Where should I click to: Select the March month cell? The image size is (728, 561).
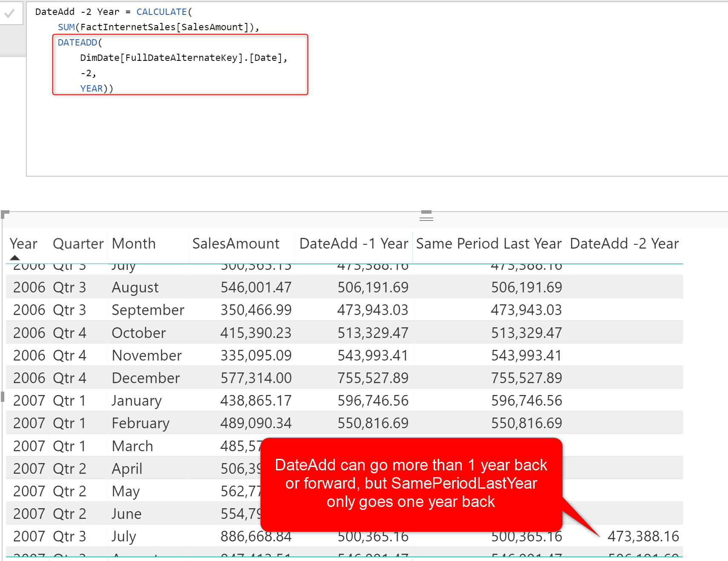pos(132,446)
